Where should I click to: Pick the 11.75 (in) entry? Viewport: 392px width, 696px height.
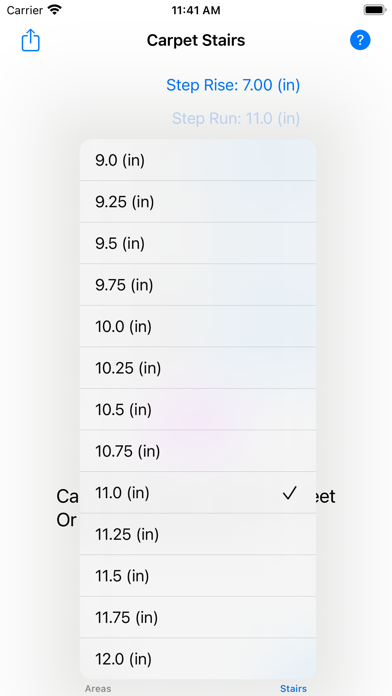click(198, 617)
